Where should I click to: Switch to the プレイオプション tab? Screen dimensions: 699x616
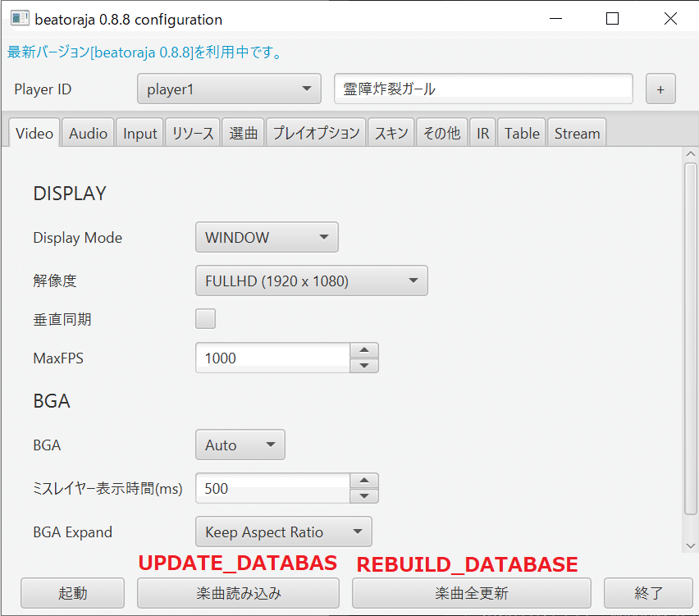tap(316, 132)
